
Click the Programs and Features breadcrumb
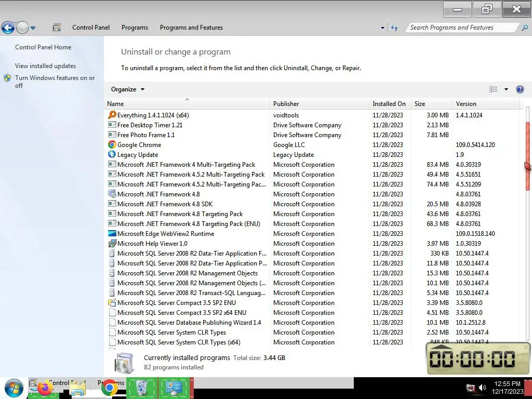point(191,28)
